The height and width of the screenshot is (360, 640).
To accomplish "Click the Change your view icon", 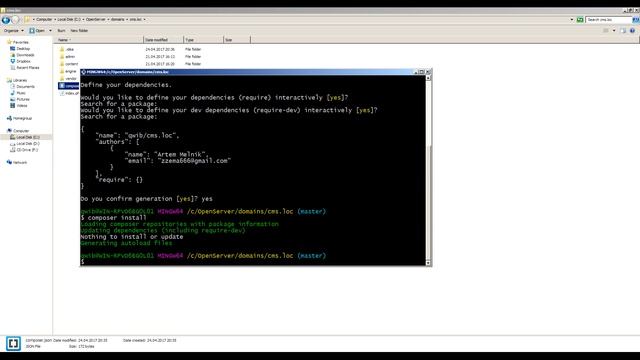I will tap(606, 31).
